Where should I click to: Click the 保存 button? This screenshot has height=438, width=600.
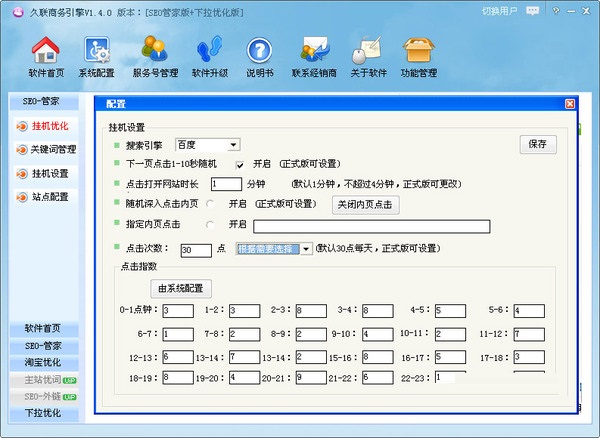(x=538, y=144)
